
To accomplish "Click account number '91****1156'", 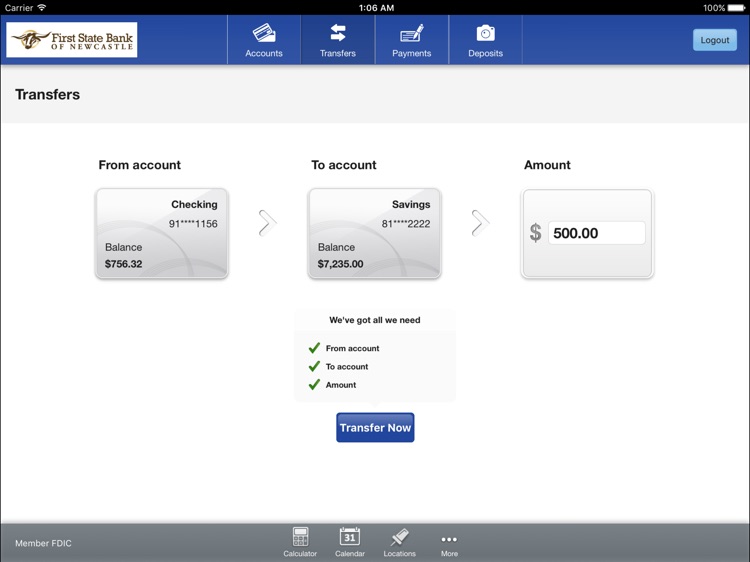I will 193,224.
